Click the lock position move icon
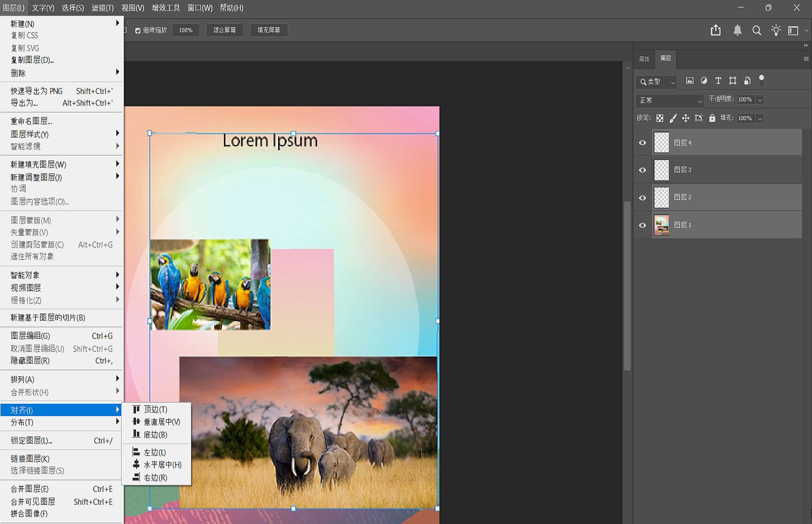The height and width of the screenshot is (524, 812). click(x=686, y=118)
